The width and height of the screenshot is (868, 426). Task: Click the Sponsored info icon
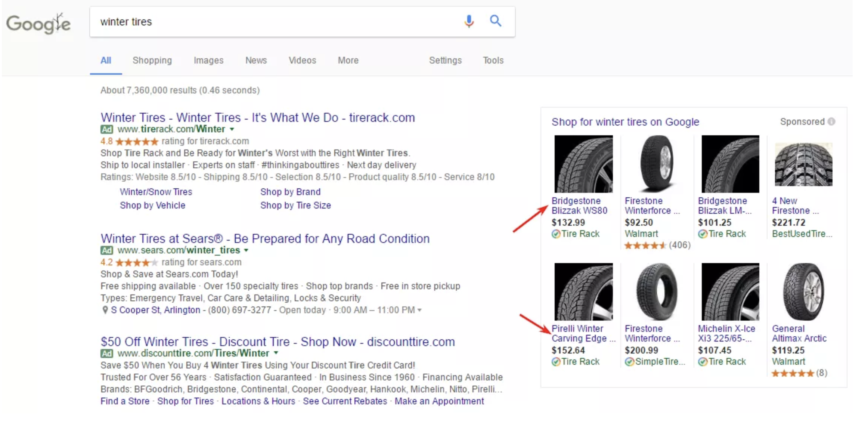tap(831, 121)
